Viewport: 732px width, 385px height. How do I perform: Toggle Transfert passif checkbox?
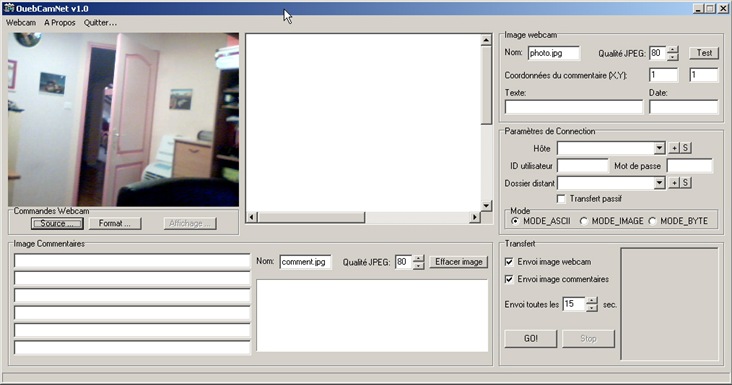(x=561, y=199)
